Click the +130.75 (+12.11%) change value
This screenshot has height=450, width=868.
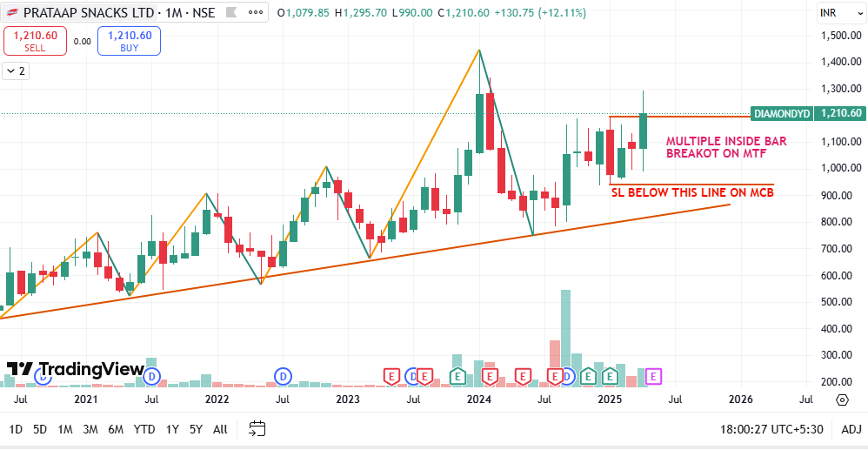pyautogui.click(x=540, y=12)
